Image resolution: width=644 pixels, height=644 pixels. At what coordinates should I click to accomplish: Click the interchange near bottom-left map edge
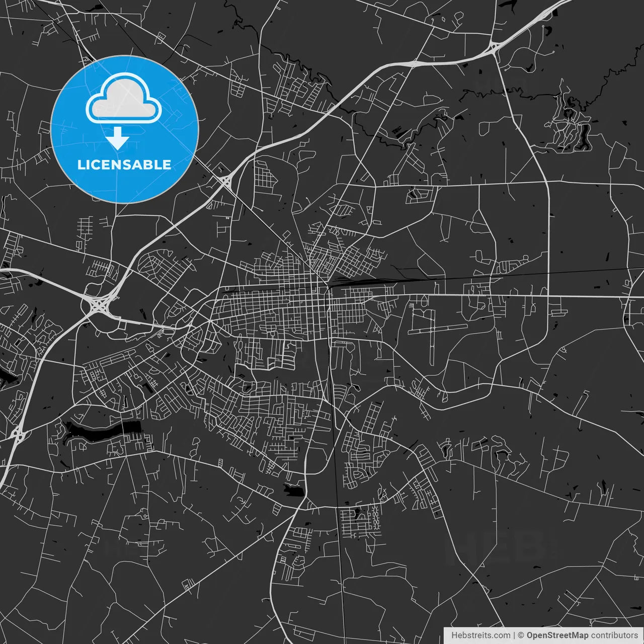coord(18,433)
